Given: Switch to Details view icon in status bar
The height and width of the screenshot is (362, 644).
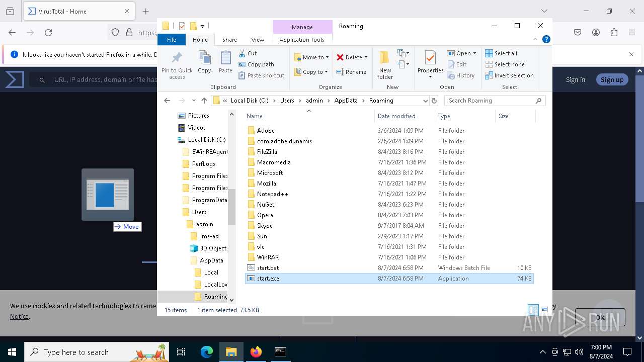Looking at the screenshot, I should pyautogui.click(x=533, y=310).
